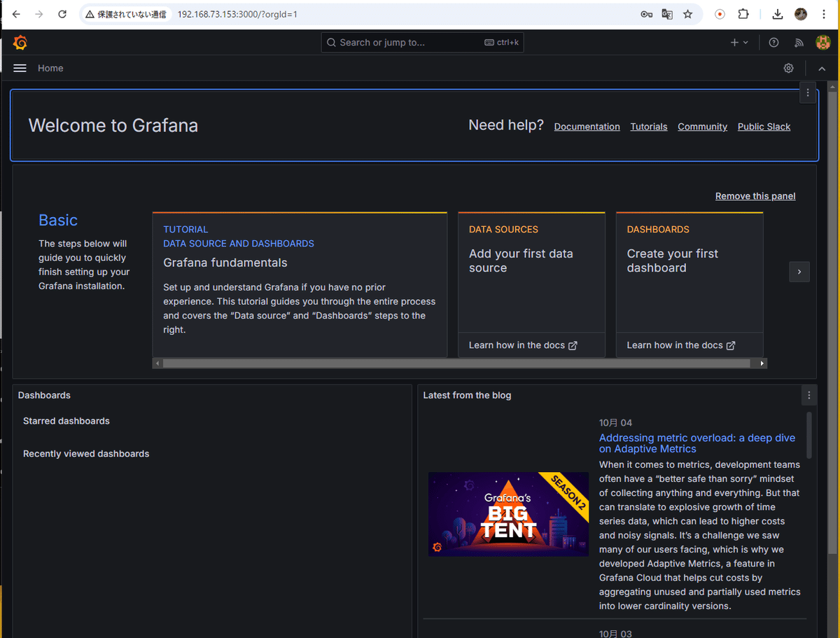Click the recording extension icon
Image resolution: width=840 pixels, height=638 pixels.
pos(720,14)
